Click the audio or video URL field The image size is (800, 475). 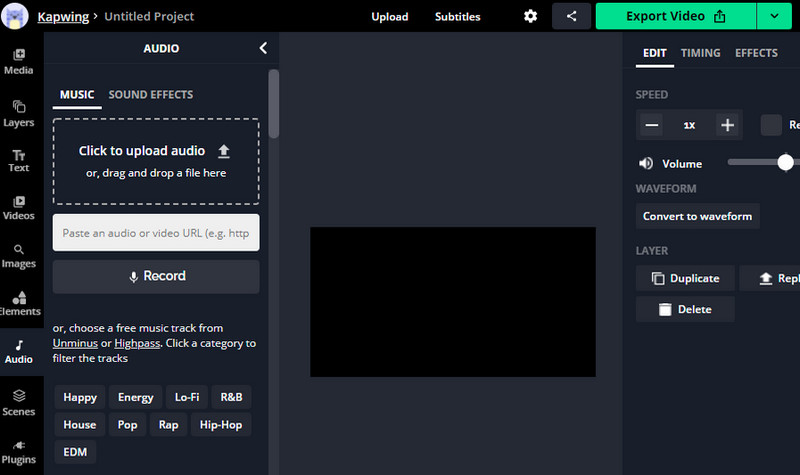point(156,232)
